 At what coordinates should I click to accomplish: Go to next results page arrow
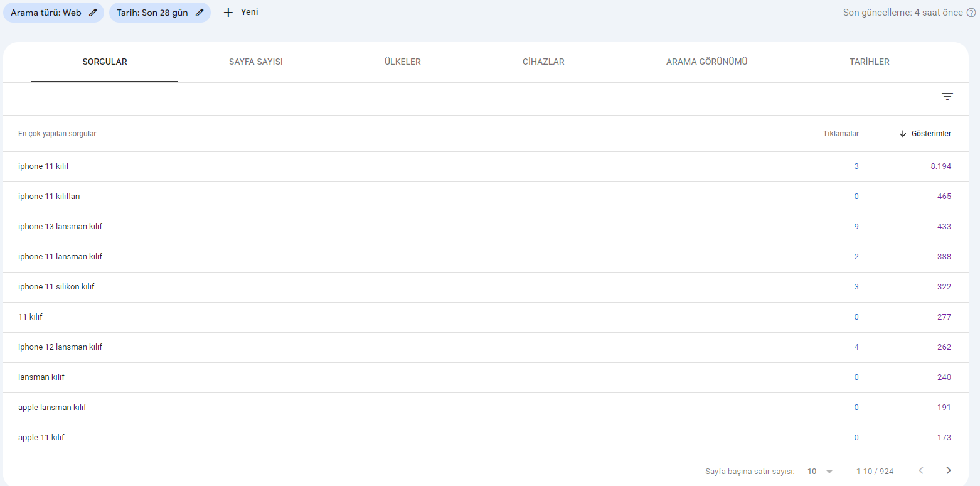coord(949,470)
